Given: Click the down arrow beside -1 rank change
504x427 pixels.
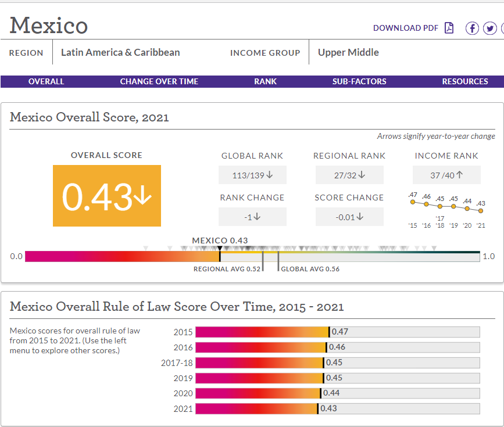Looking at the screenshot, I should click(x=257, y=217).
